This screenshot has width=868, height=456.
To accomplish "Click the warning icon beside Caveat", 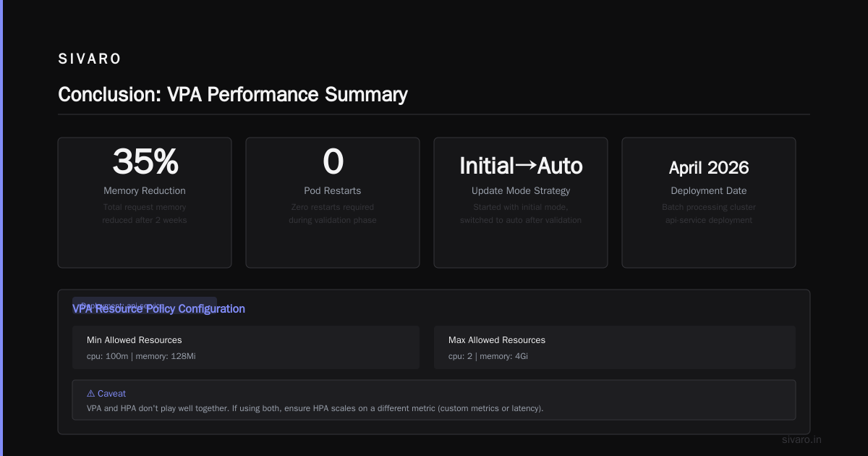I will 90,394.
